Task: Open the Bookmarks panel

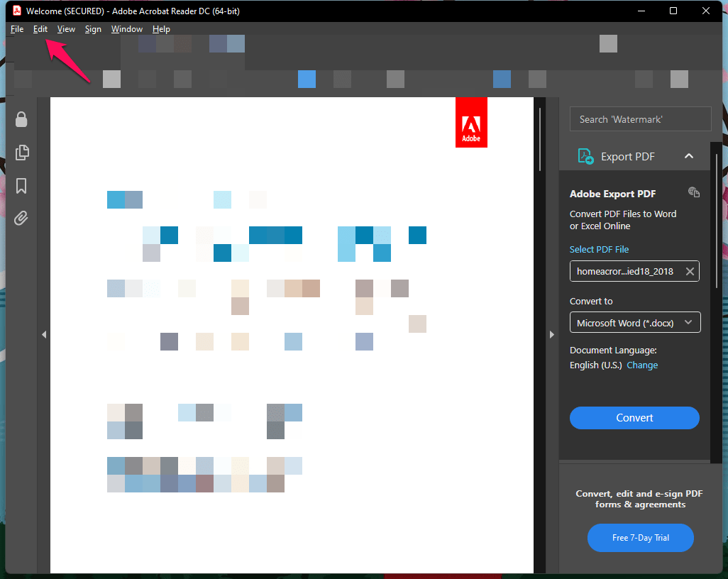Action: click(x=21, y=186)
